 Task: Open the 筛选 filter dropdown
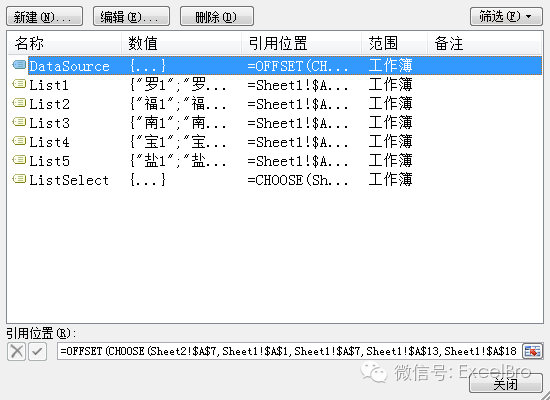point(506,16)
